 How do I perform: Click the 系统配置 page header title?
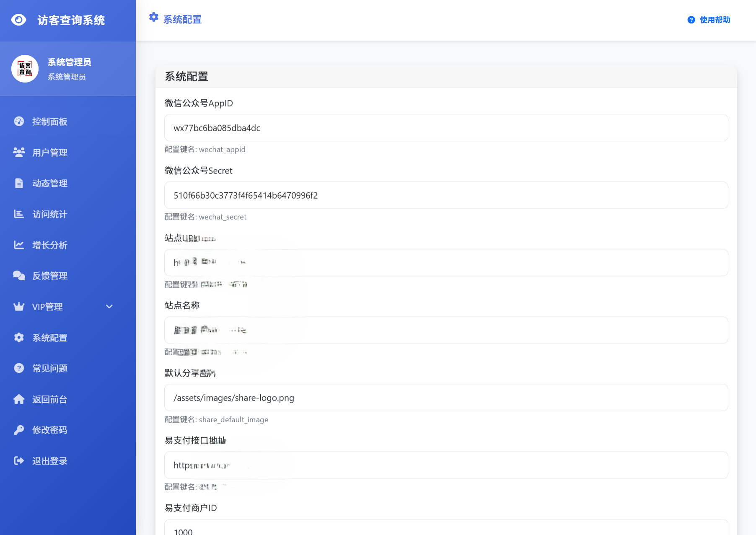pos(182,20)
